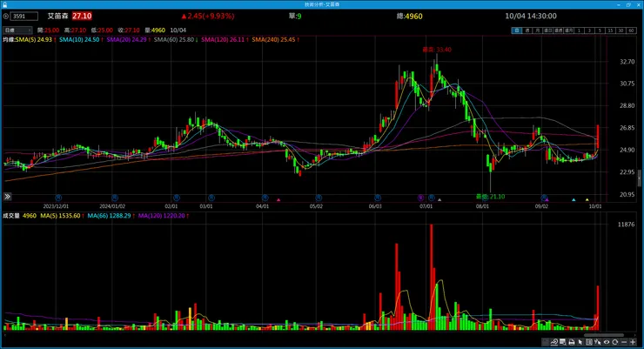Switch to the 30-minute chart button
Screen dimensions: 644x349
[621, 30]
